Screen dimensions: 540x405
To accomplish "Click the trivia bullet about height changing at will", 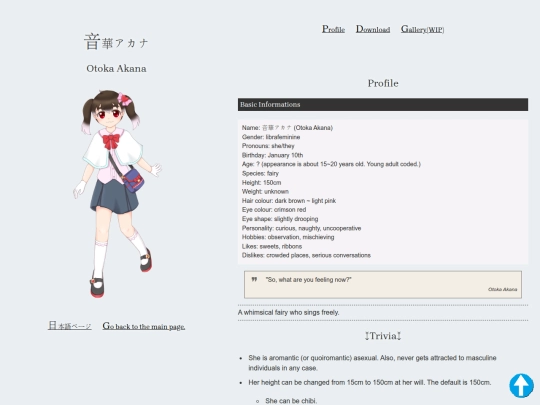I will pos(370,383).
